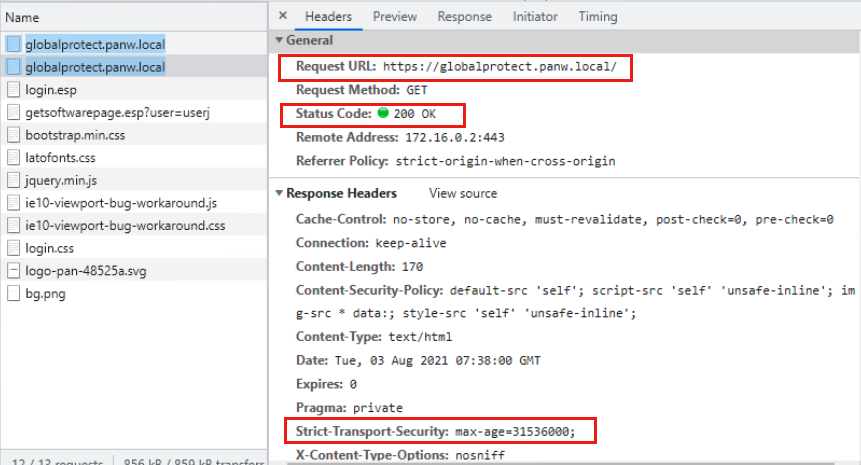Open the Timing tab
This screenshot has height=465, width=861.
pyautogui.click(x=597, y=17)
